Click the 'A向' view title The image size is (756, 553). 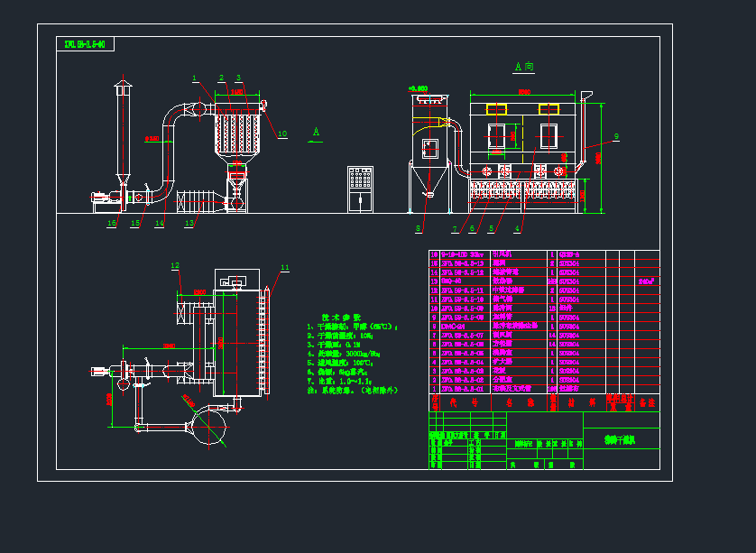(x=523, y=66)
